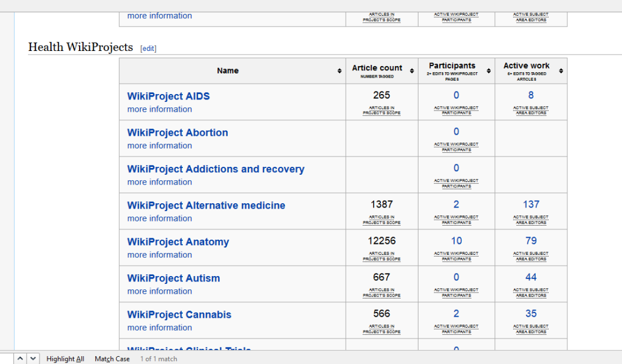Screen dimensions: 622x364
Task: View 10 participants of WikiProject Anatomy
Action: click(456, 241)
